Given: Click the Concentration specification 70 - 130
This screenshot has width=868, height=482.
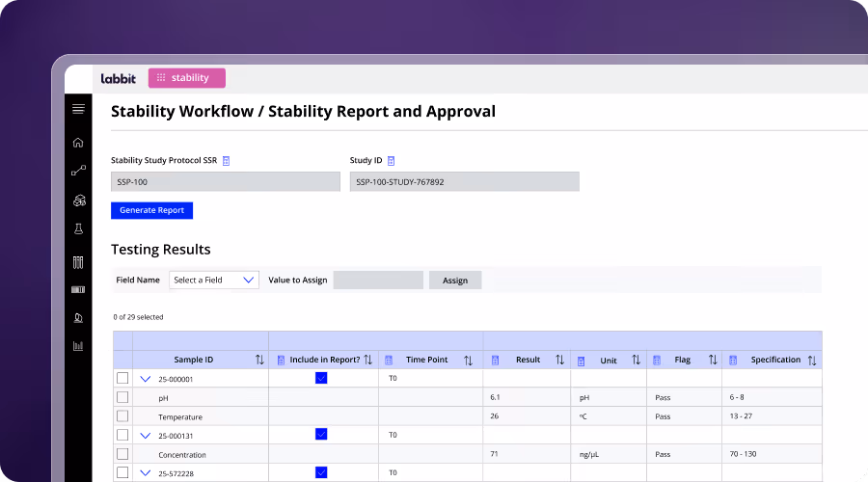Looking at the screenshot, I should pos(743,454).
